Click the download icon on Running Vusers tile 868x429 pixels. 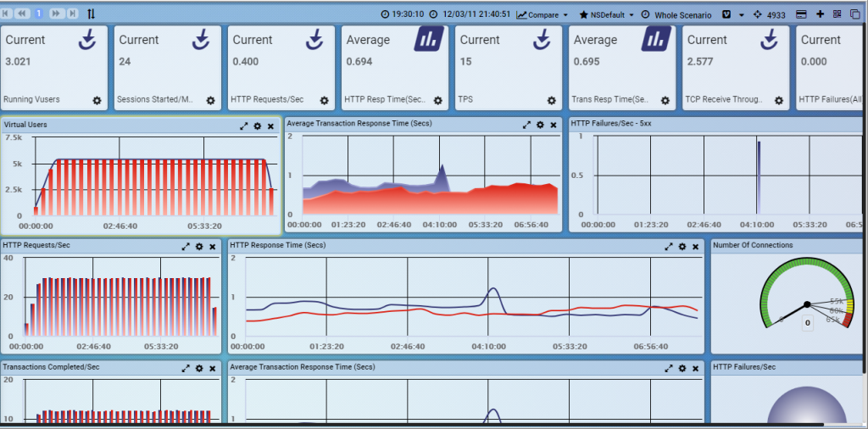pos(88,39)
